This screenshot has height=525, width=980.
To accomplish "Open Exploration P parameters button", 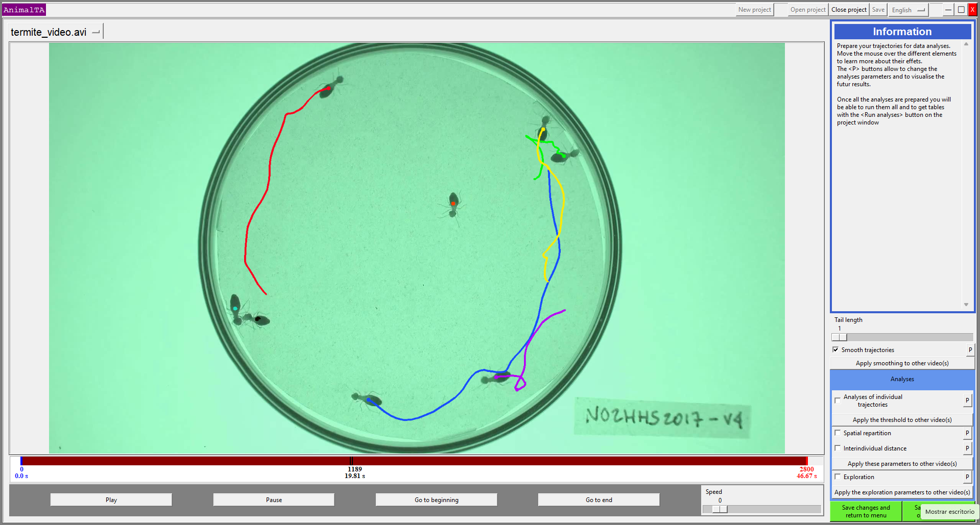I will [x=967, y=477].
